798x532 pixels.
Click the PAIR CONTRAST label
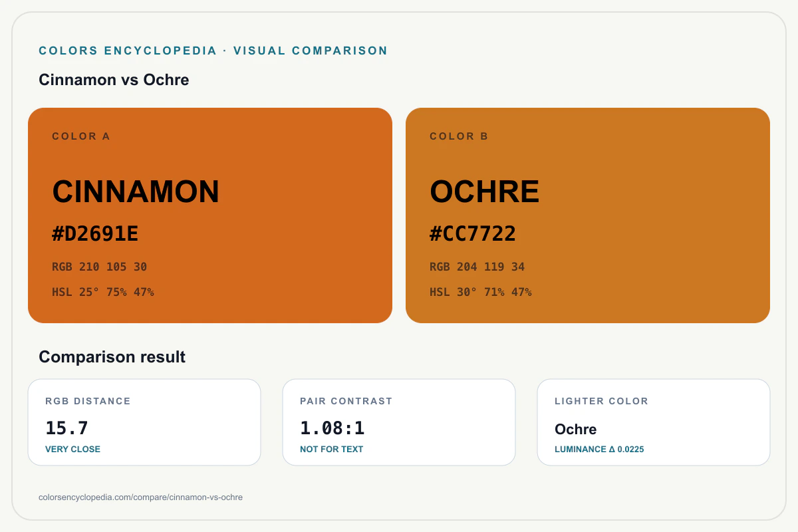[346, 401]
